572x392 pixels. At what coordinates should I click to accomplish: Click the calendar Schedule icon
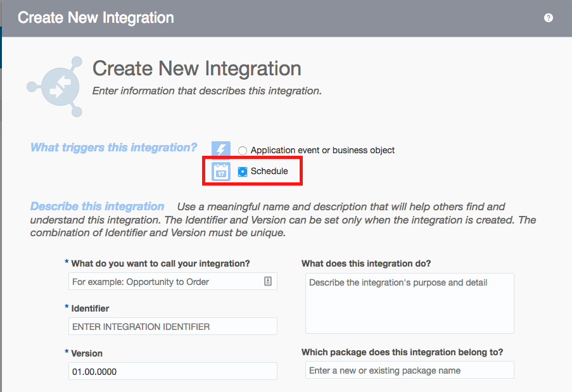pos(220,172)
